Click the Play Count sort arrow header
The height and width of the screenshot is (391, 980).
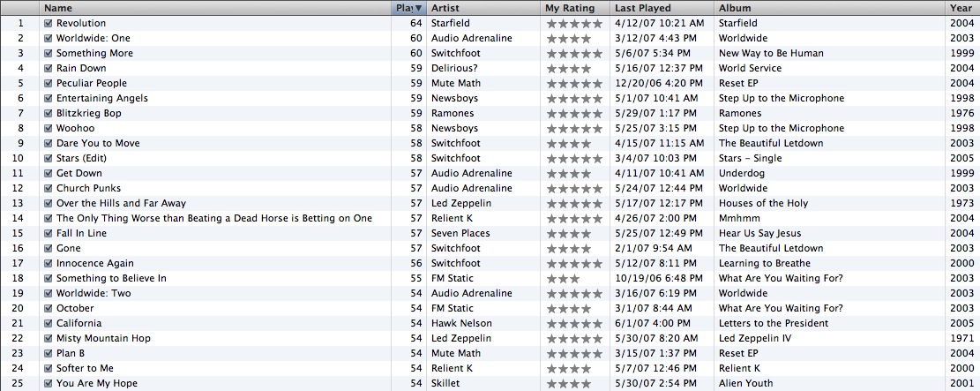click(x=408, y=8)
